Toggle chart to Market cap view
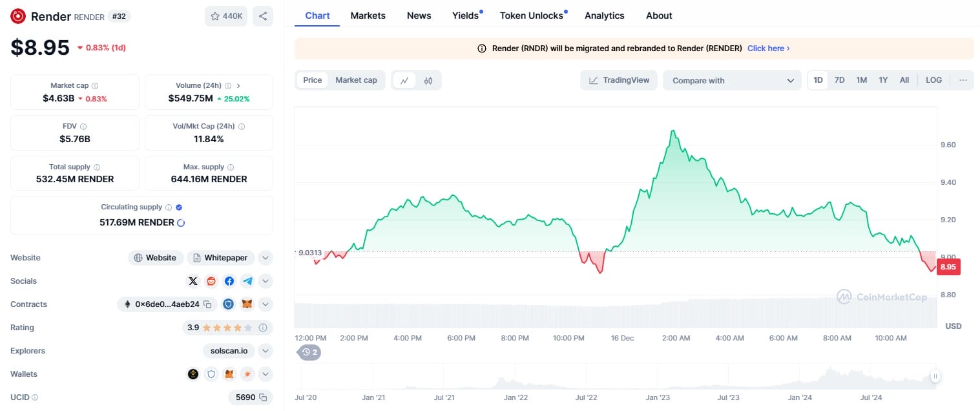 click(356, 80)
